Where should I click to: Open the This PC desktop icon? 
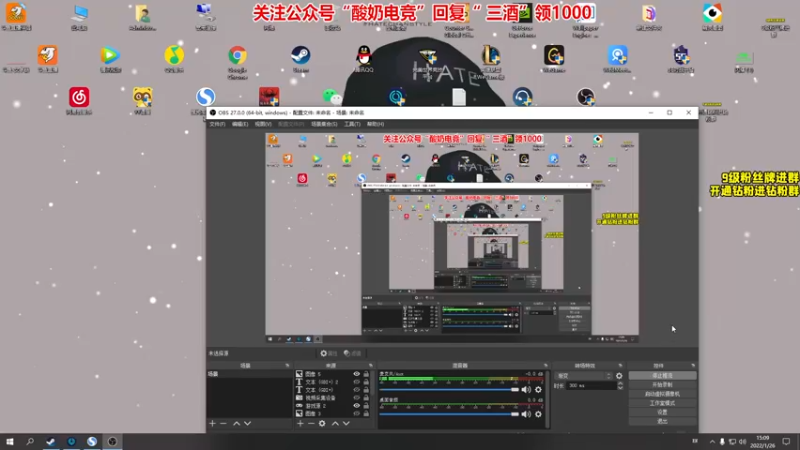79,13
